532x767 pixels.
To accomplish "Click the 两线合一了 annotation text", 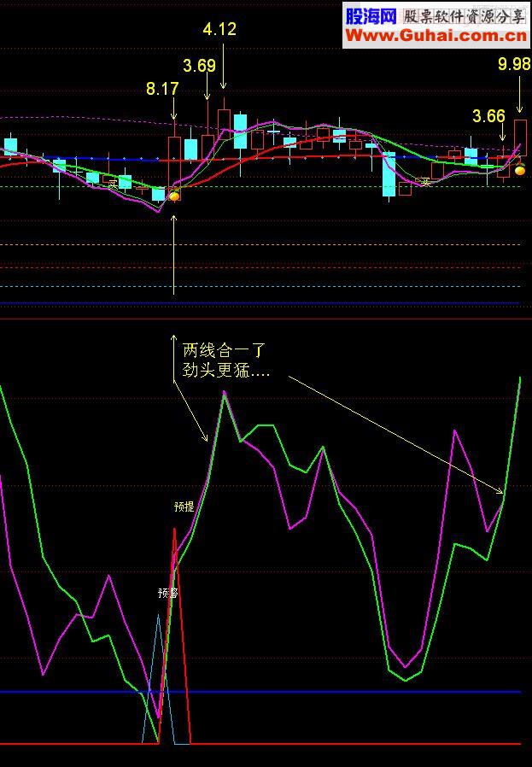I will 224,350.
